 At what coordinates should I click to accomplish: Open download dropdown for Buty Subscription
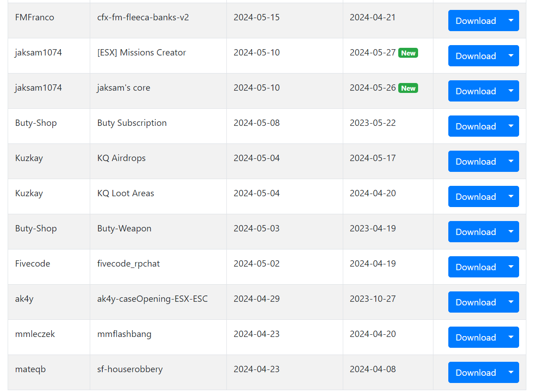pos(511,126)
